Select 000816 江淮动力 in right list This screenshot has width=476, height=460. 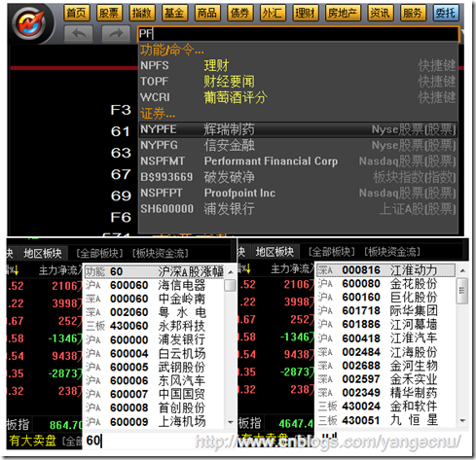[386, 270]
